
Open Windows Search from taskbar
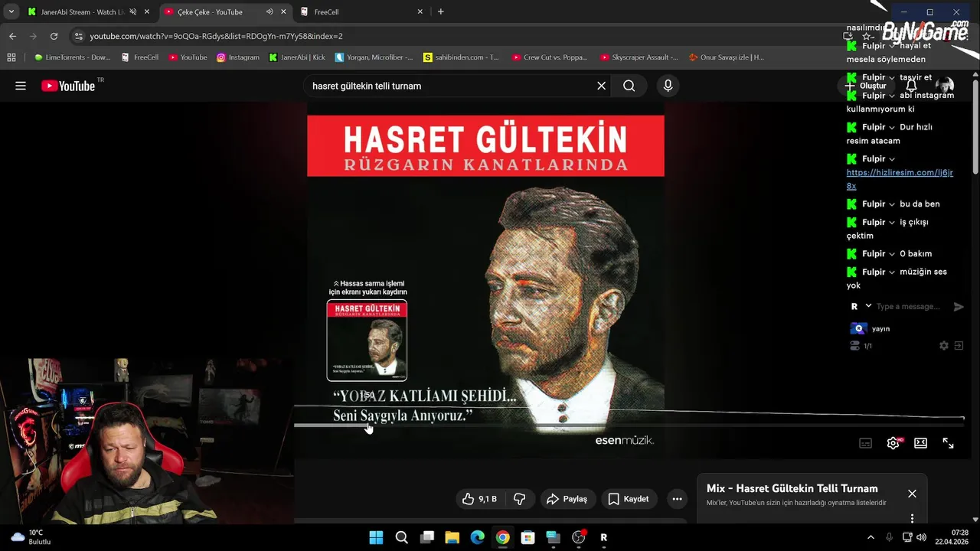(x=401, y=537)
